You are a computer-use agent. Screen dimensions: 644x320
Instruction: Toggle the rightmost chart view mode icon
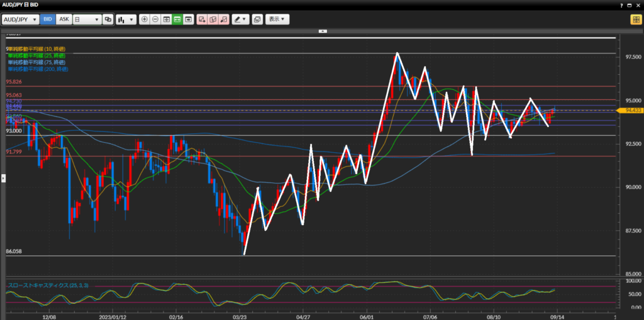188,19
